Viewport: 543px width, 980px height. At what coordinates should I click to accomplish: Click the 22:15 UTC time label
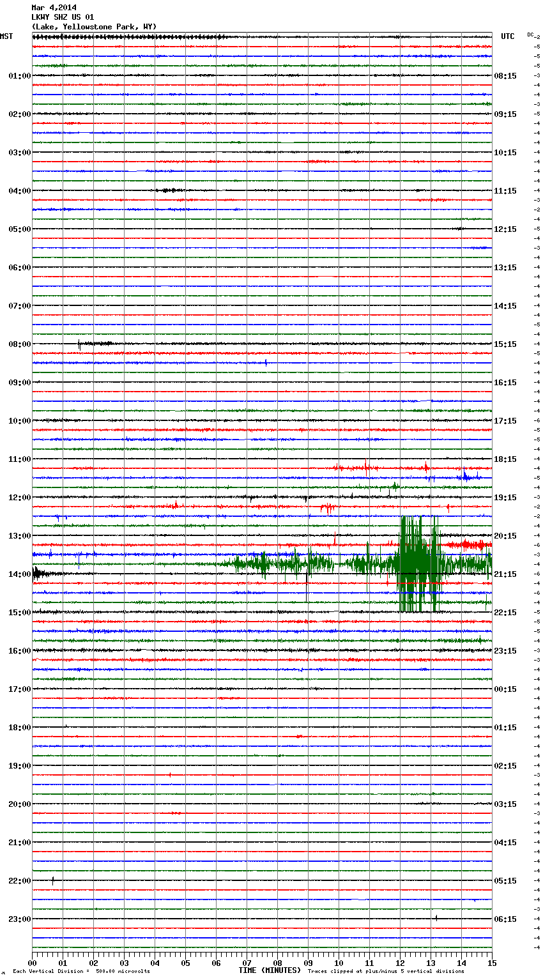505,613
